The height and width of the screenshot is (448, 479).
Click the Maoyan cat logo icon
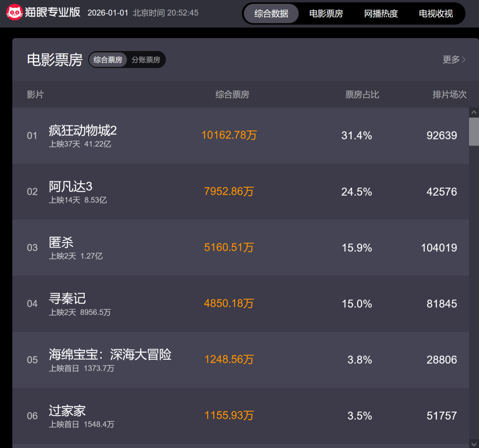tap(15, 13)
